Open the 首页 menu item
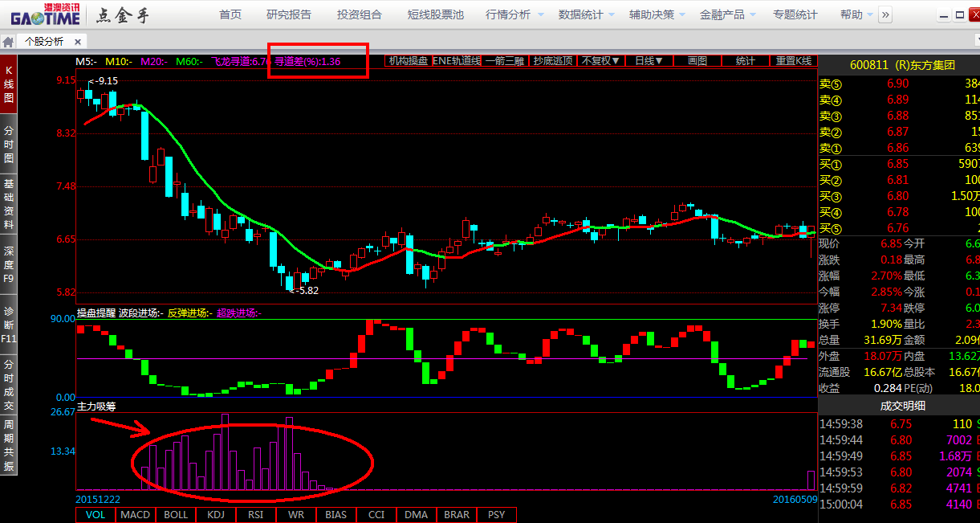This screenshot has width=980, height=523. (x=230, y=14)
